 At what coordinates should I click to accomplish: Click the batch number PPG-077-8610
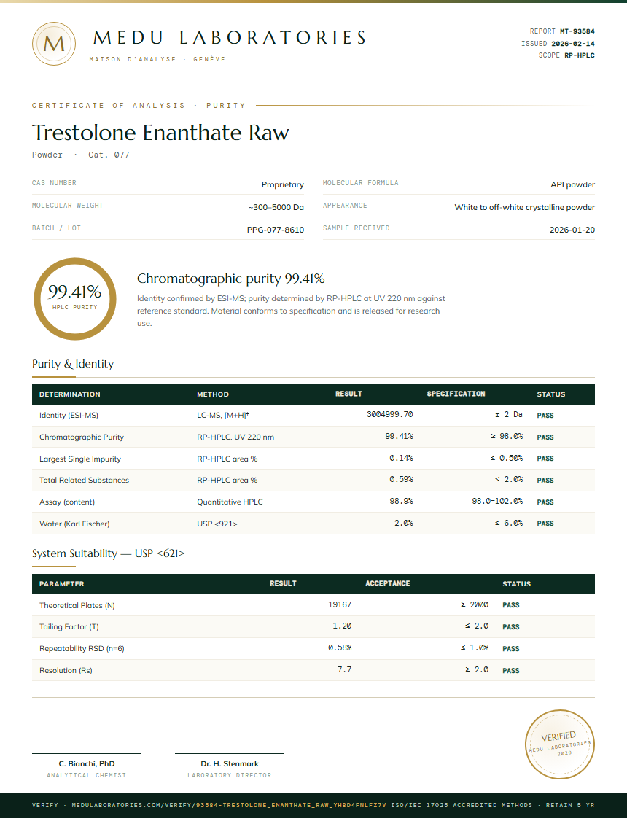pyautogui.click(x=275, y=230)
